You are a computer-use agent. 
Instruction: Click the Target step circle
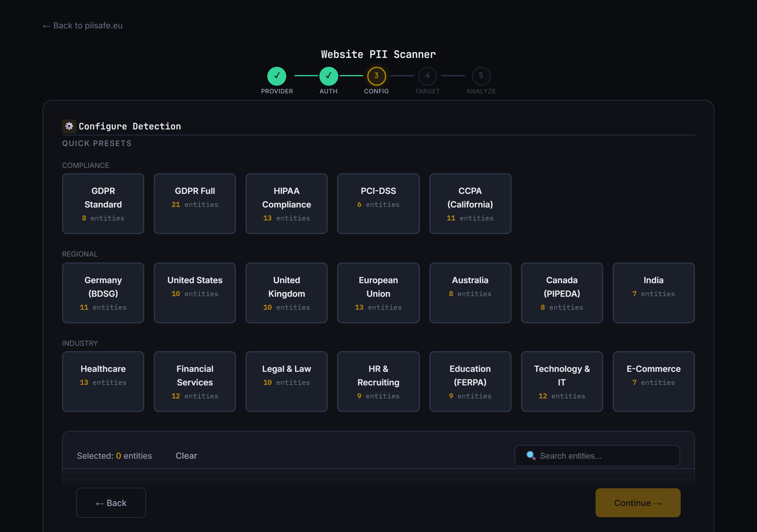[428, 76]
